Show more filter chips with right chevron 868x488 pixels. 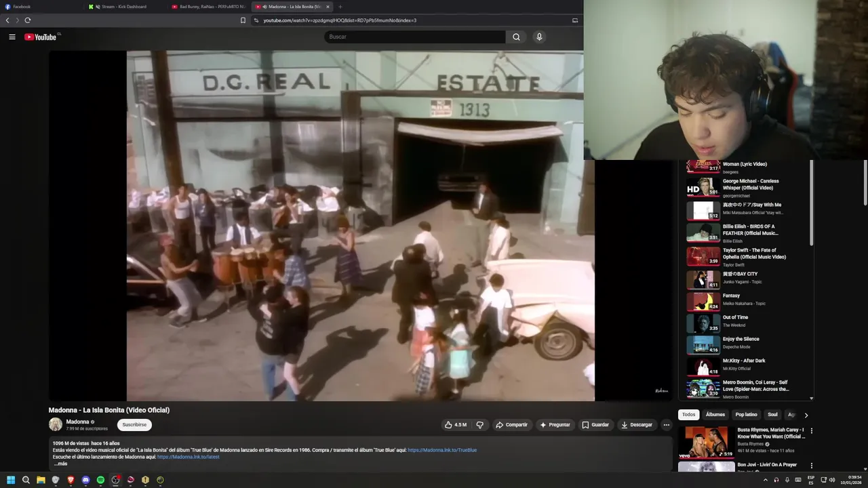tap(806, 415)
